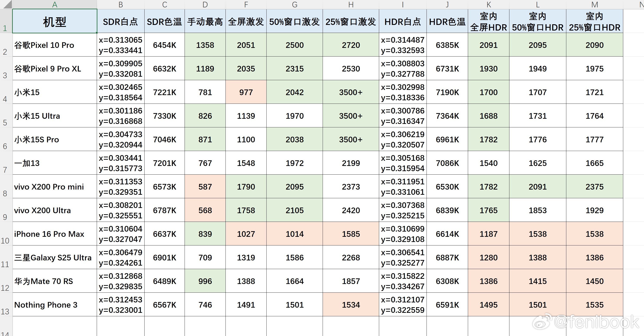Click the 2105 value cell
This screenshot has width=644, height=336.
295,210
